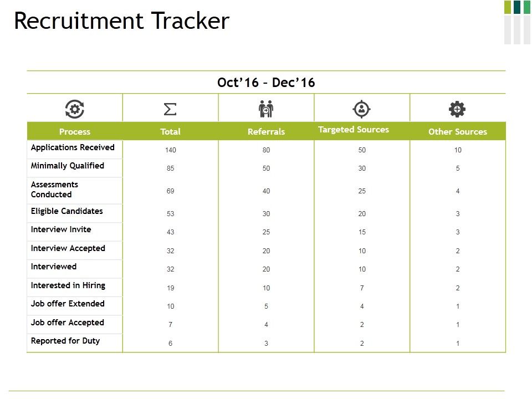Image resolution: width=532 pixels, height=399 pixels.
Task: Click the referrals people icon
Action: point(266,109)
